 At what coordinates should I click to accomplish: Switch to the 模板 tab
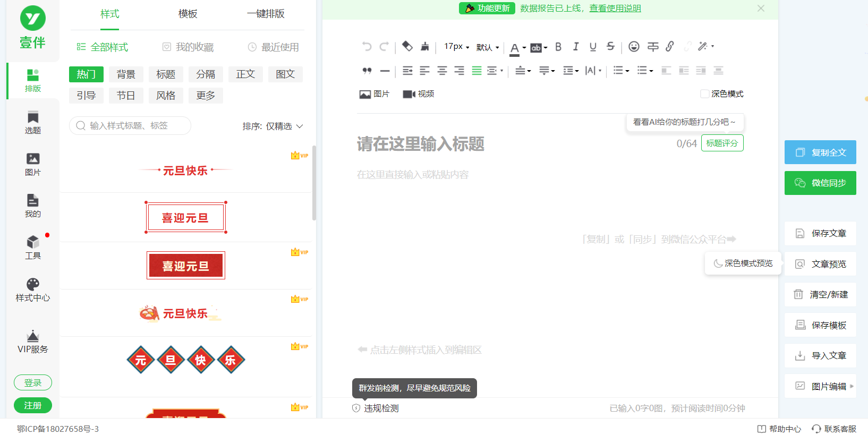click(x=188, y=14)
